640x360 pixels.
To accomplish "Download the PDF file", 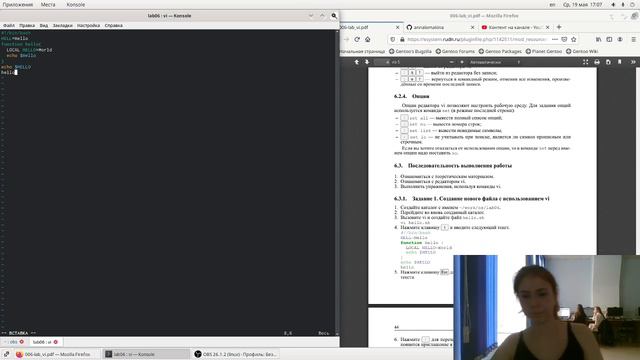I will coord(608,62).
